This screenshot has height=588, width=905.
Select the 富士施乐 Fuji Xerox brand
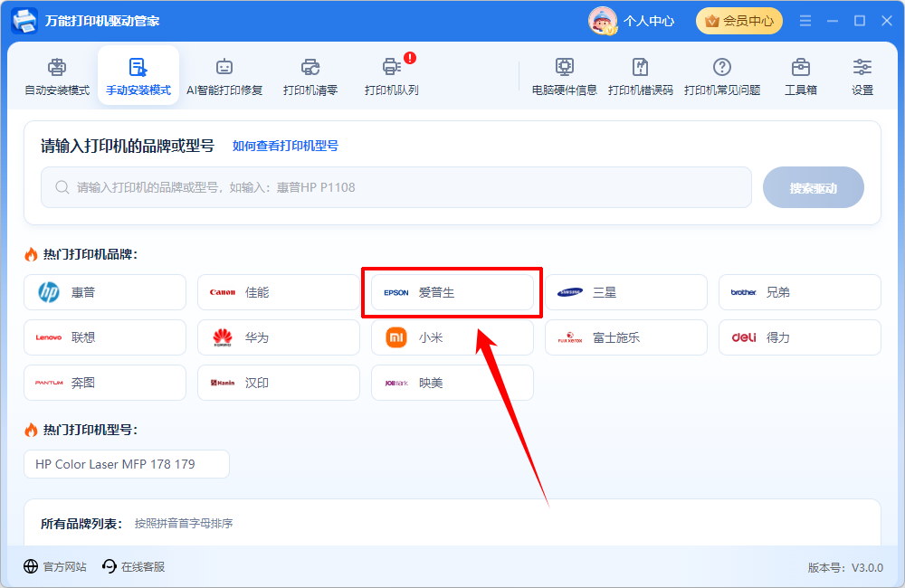626,337
